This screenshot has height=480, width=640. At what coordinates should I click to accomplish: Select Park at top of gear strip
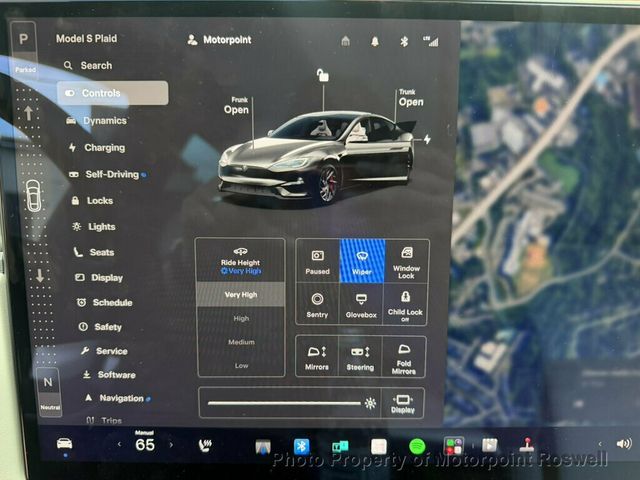click(24, 40)
